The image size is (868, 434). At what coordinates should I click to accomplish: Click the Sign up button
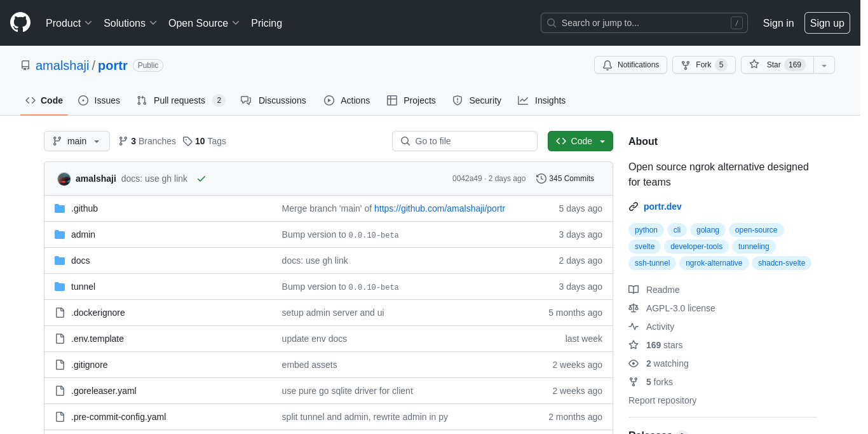point(827,23)
